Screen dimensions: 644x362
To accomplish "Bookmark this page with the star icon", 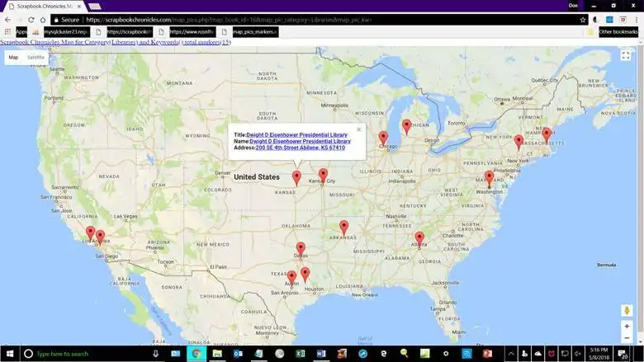I will tap(582, 20).
